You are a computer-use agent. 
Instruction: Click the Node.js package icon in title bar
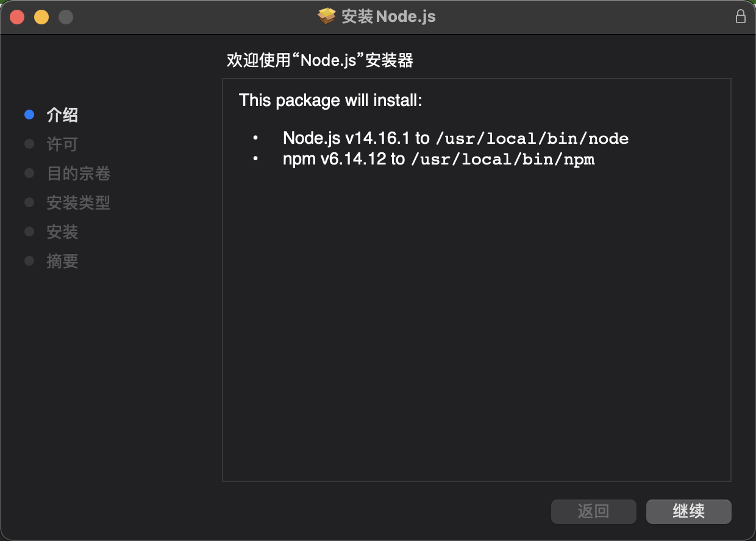327,16
